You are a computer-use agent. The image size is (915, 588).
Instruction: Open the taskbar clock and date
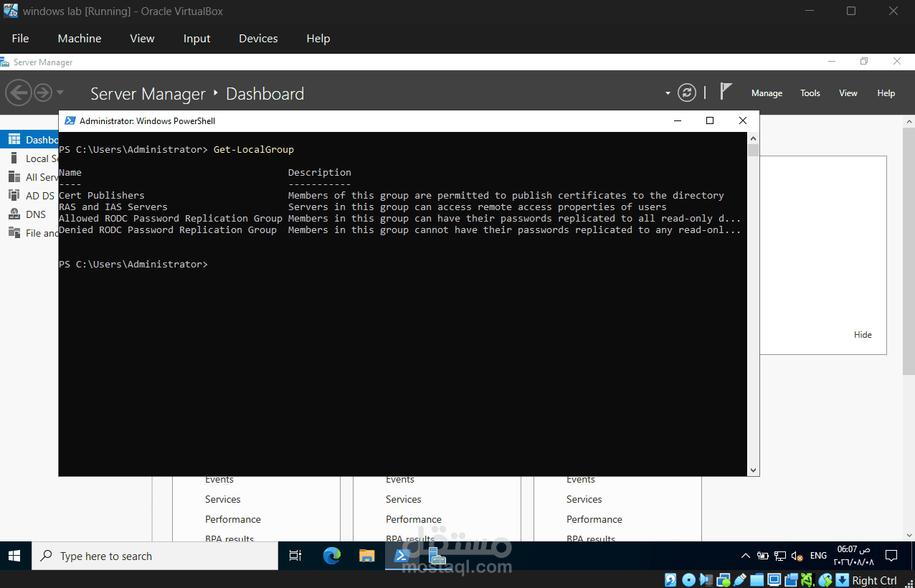[853, 556]
